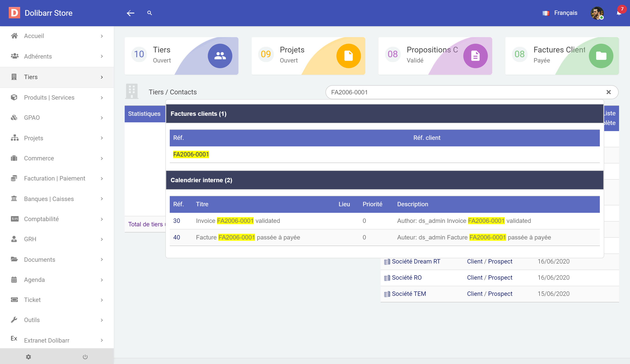Click the user avatar picture

[x=597, y=13]
